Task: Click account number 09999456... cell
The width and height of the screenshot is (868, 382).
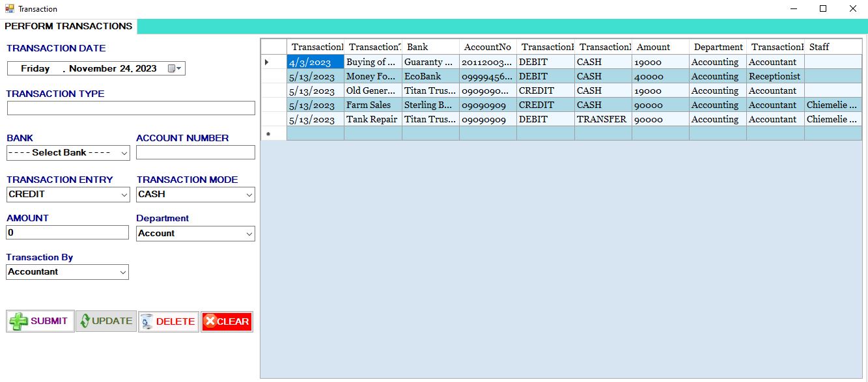Action: coord(488,76)
